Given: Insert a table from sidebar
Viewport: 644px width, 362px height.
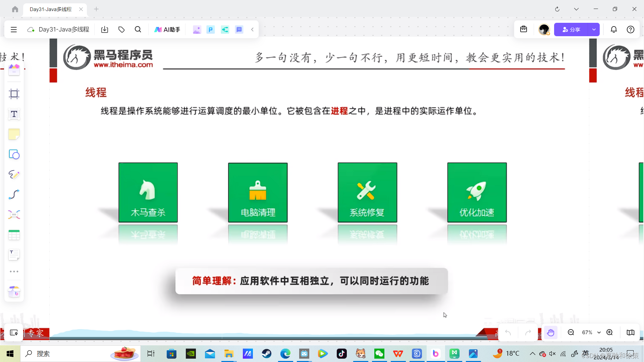Looking at the screenshot, I should [x=14, y=235].
